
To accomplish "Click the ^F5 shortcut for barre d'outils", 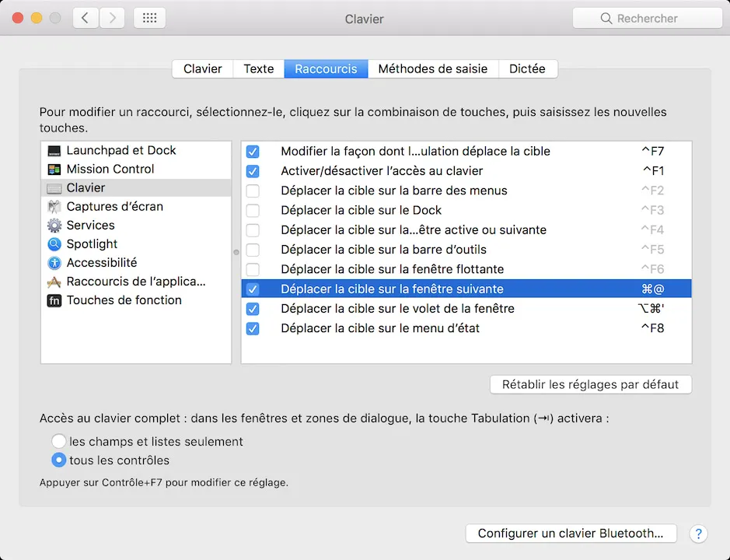I will [x=653, y=250].
